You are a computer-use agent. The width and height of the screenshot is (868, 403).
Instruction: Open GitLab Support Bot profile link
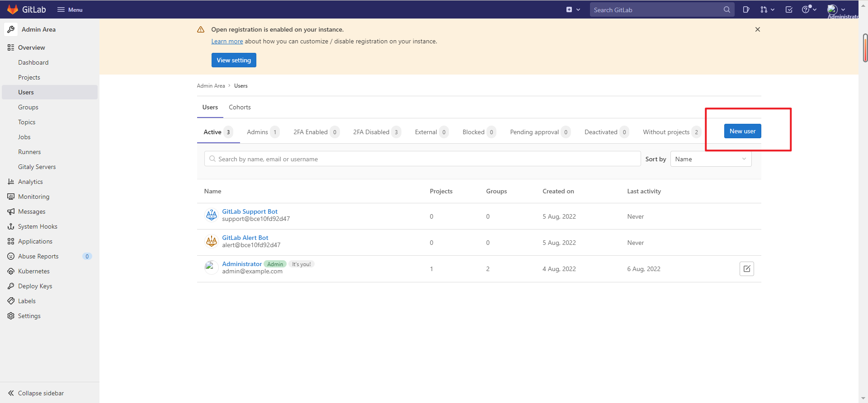click(250, 211)
